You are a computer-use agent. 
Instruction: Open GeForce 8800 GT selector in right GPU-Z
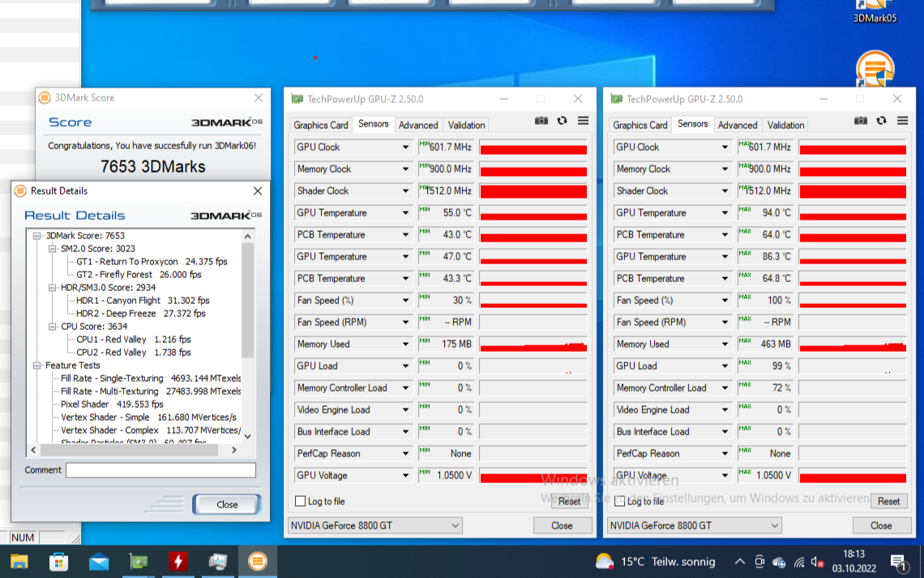coord(694,525)
